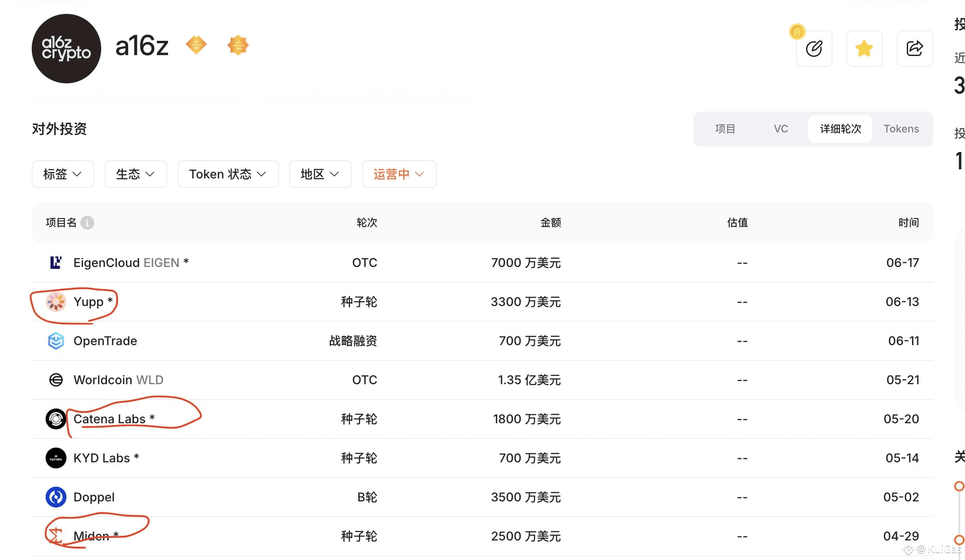Open the Doppel project link
965x560 pixels.
(x=94, y=497)
